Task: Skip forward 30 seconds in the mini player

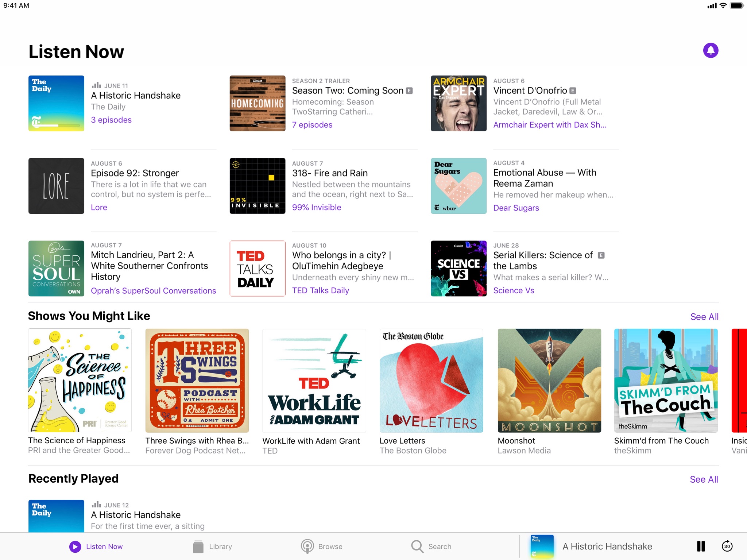Action: point(727,546)
